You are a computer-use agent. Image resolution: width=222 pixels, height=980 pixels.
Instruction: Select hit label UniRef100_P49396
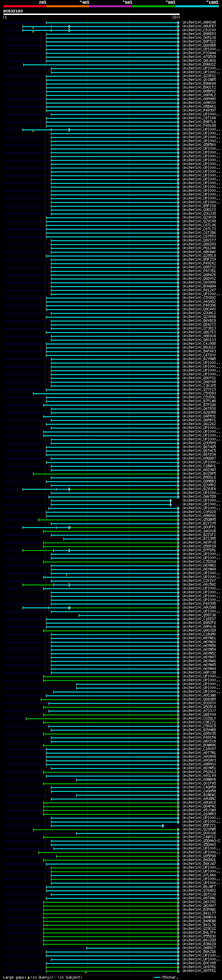(199, 306)
